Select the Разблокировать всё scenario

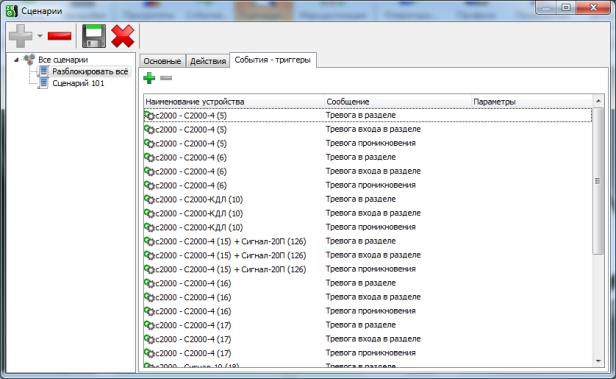coord(90,71)
